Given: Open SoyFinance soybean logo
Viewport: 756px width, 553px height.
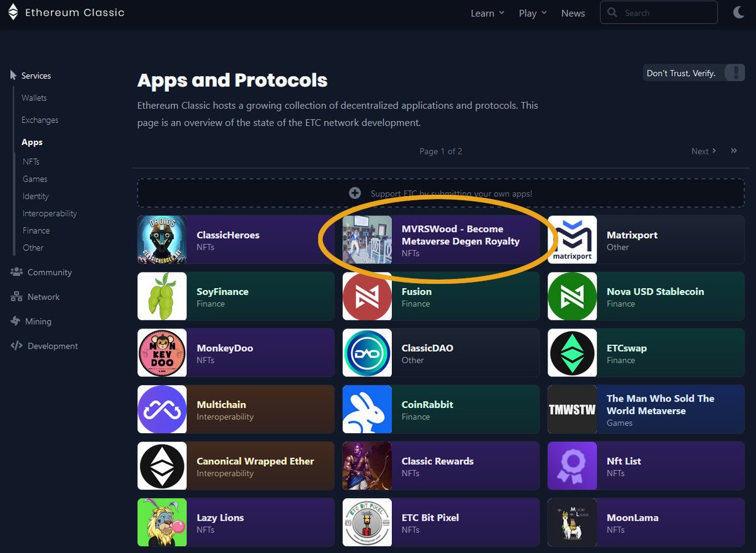Looking at the screenshot, I should click(x=162, y=296).
